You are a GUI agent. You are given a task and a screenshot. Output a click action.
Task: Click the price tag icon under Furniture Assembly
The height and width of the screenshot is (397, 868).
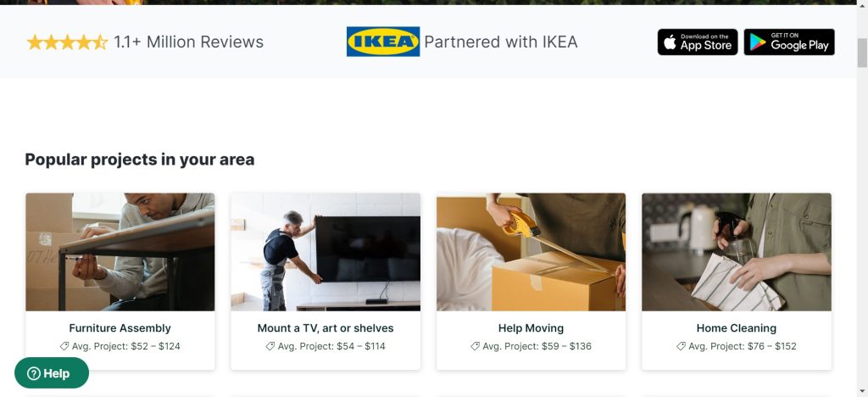[x=64, y=346]
